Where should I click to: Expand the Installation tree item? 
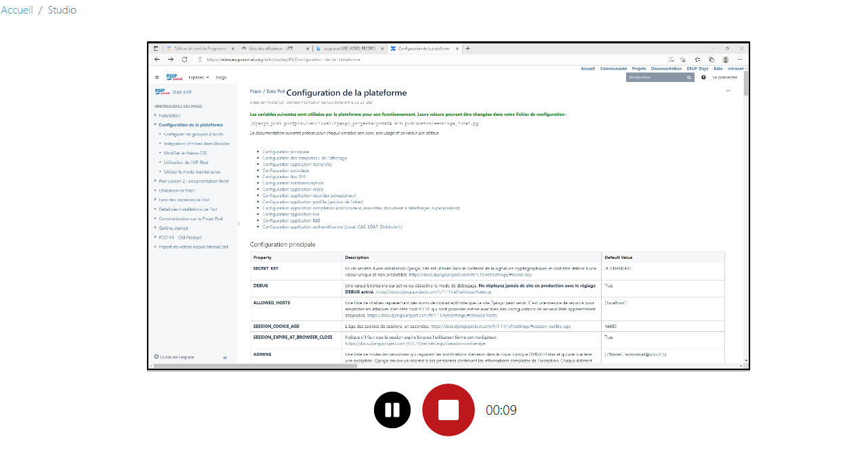coord(155,116)
